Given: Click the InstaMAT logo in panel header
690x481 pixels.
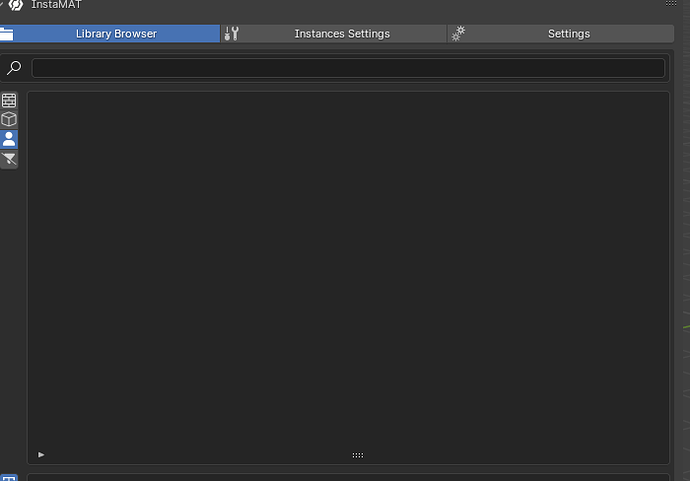Looking at the screenshot, I should pyautogui.click(x=15, y=5).
